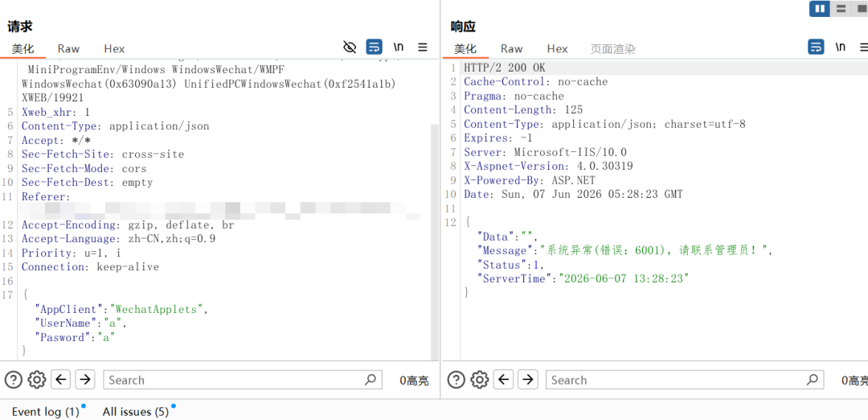Screen dimensions: 868x420
Task: Click the 响应 panel title
Action: point(463,26)
